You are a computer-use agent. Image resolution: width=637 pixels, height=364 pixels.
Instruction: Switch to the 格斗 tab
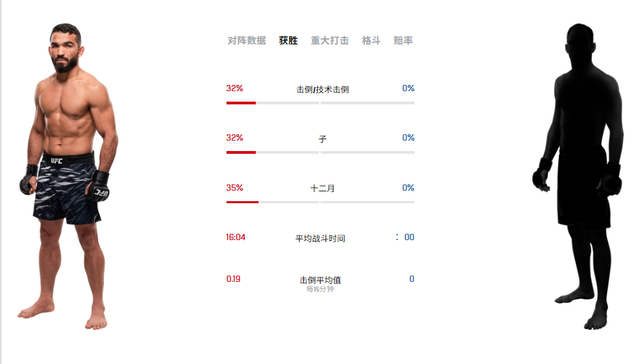(371, 40)
